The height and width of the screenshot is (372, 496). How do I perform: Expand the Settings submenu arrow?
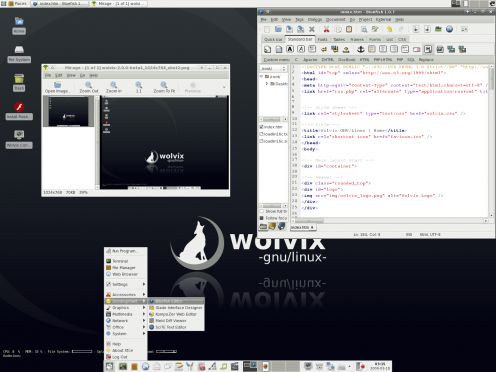144,284
